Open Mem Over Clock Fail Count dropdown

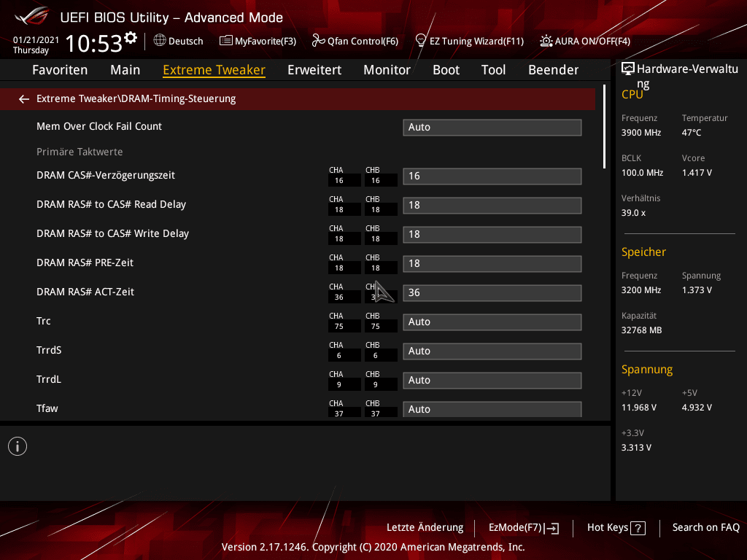[x=492, y=127]
